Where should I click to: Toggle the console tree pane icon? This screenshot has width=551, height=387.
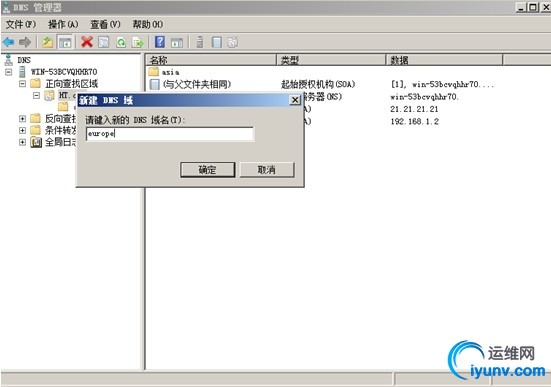click(x=65, y=42)
